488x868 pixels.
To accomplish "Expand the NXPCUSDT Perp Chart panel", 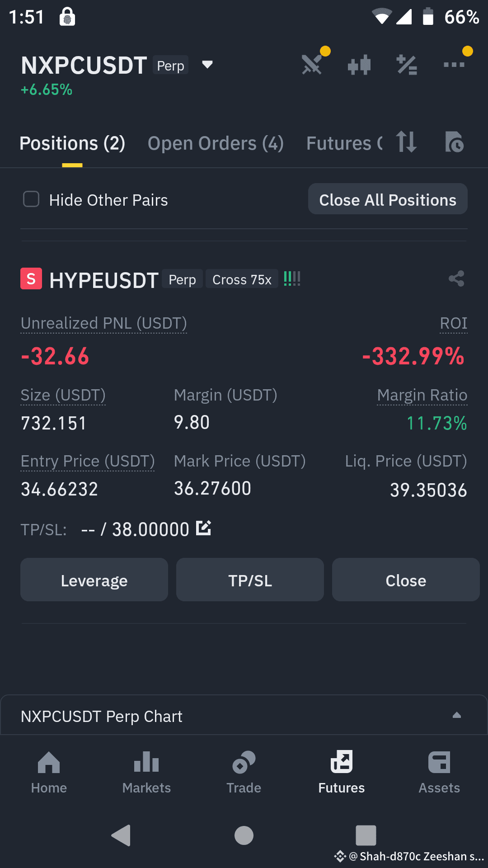I will coord(457,715).
